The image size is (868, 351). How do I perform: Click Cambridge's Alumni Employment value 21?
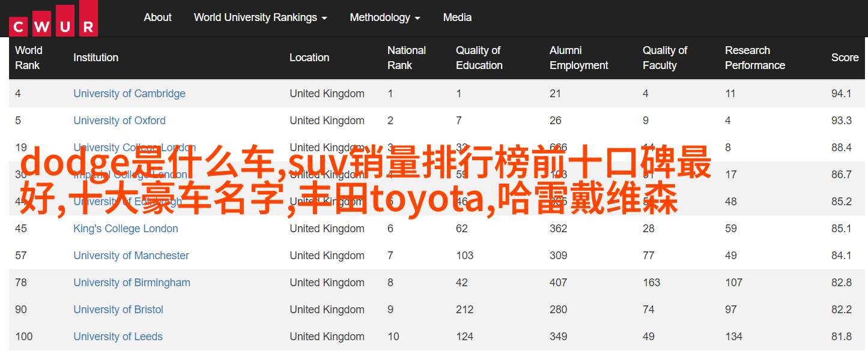tap(555, 94)
